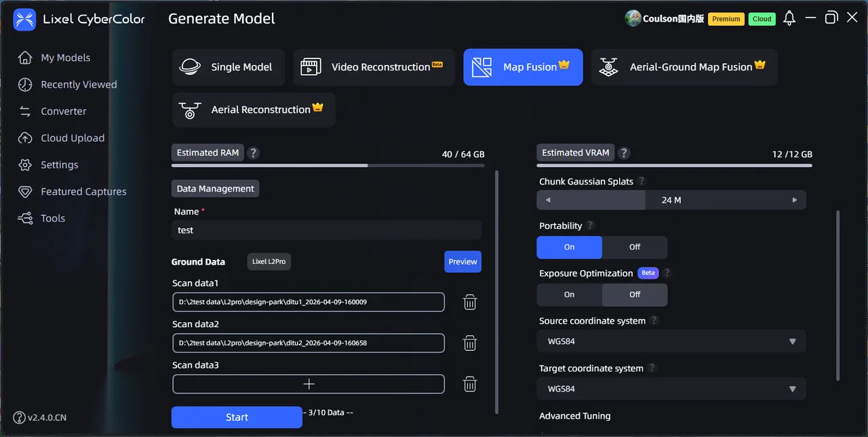This screenshot has height=437, width=868.
Task: Click the Scan data2 path field
Action: pos(309,343)
